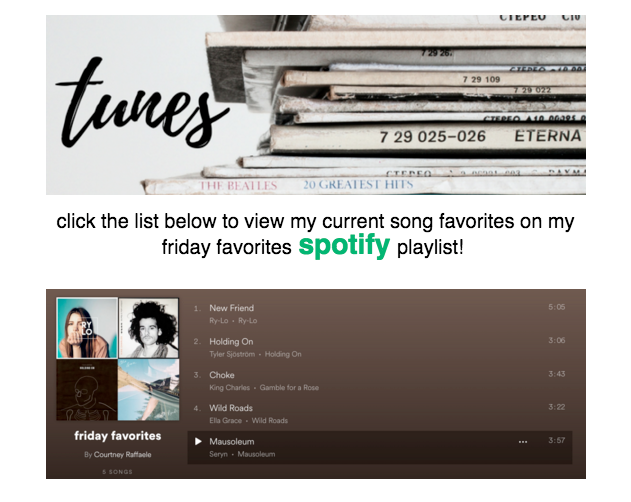Click the 5:05 duration of New Friend

pos(557,307)
